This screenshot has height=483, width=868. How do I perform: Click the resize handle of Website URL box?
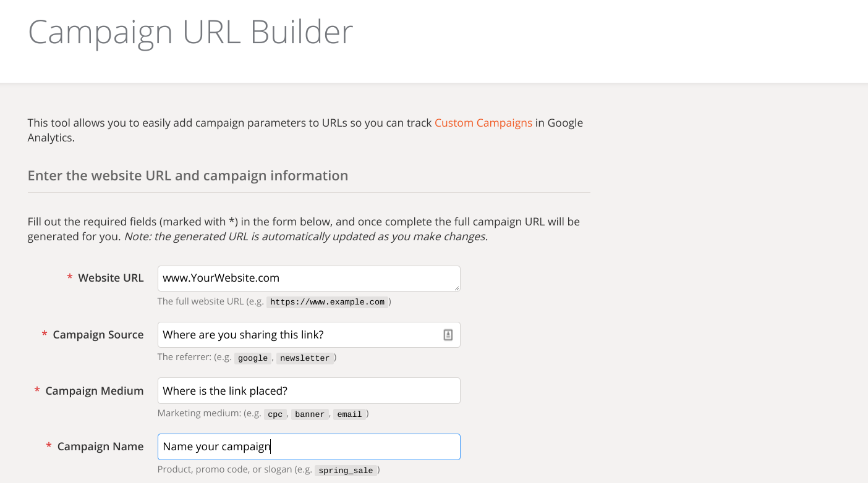457,288
